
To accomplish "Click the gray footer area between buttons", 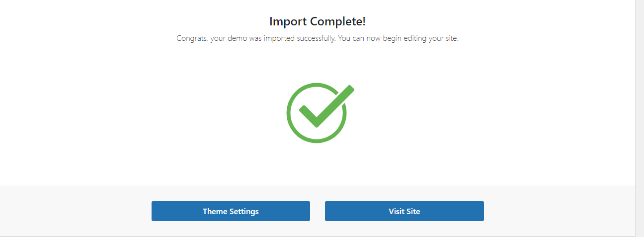I will pos(318,211).
